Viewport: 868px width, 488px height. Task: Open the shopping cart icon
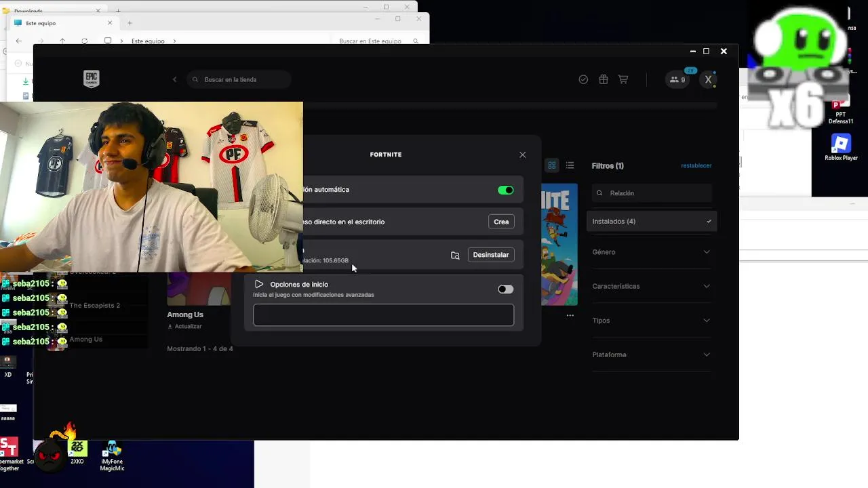click(623, 79)
